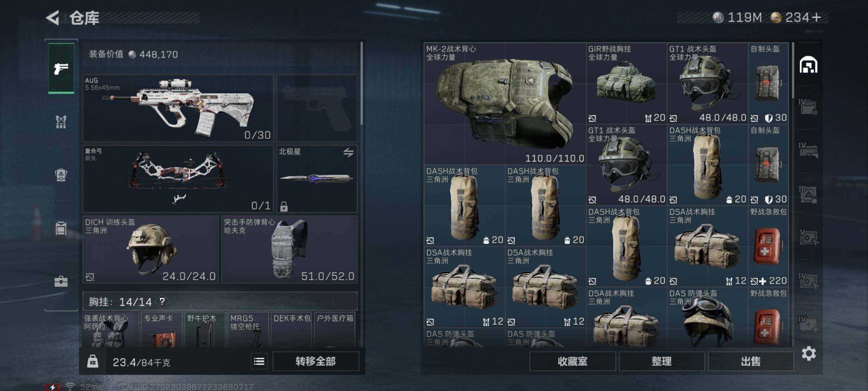Open the 收藏室 tab
Screen dimensions: 868x391
[x=573, y=361]
